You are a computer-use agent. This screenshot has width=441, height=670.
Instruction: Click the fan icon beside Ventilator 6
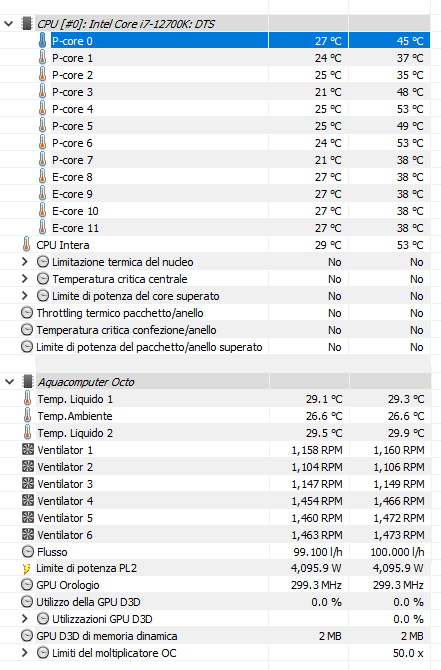(27, 535)
